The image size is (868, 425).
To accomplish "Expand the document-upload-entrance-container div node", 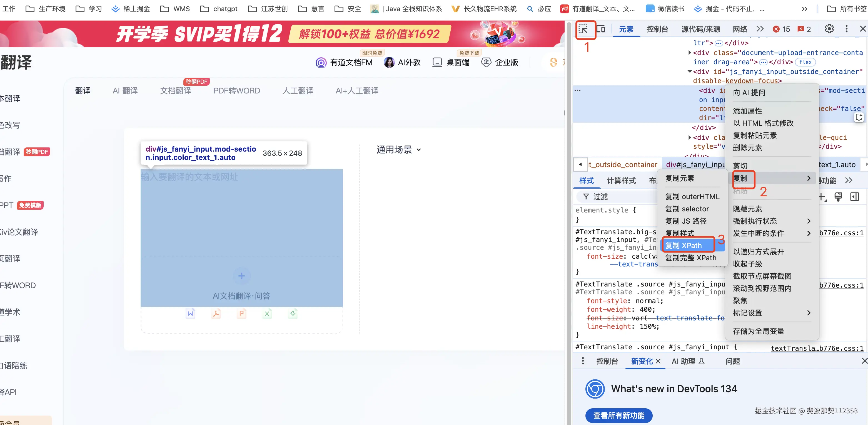I will [689, 53].
